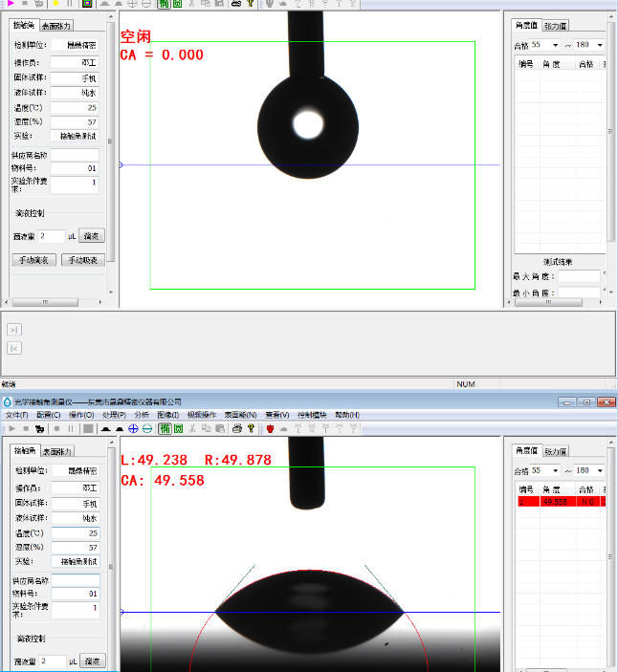Image resolution: width=618 pixels, height=672 pixels.
Task: Open the 查看(V) menu
Action: point(277,415)
